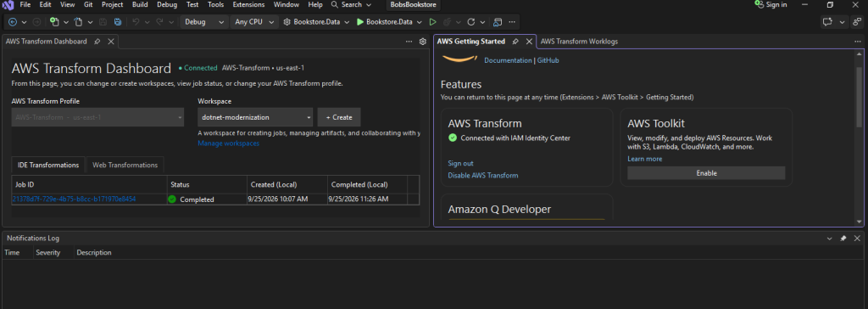Open the Git menu
The image size is (868, 309).
tap(88, 4)
